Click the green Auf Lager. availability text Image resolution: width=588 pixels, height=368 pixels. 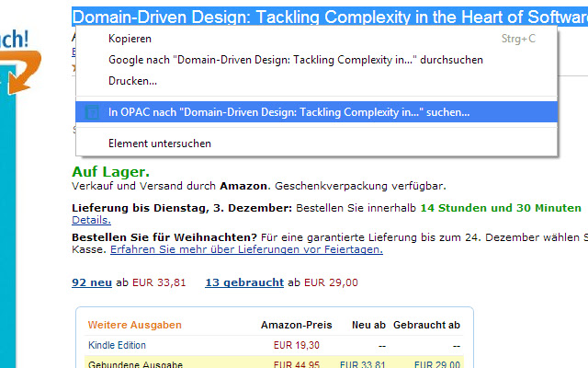110,172
